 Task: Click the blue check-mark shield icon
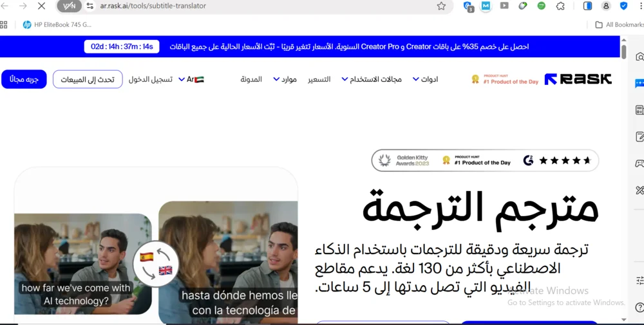623,6
